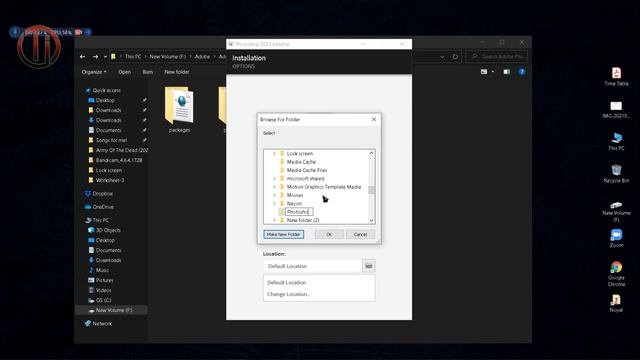Click the folder tree scroll up arrow

pos(371,153)
